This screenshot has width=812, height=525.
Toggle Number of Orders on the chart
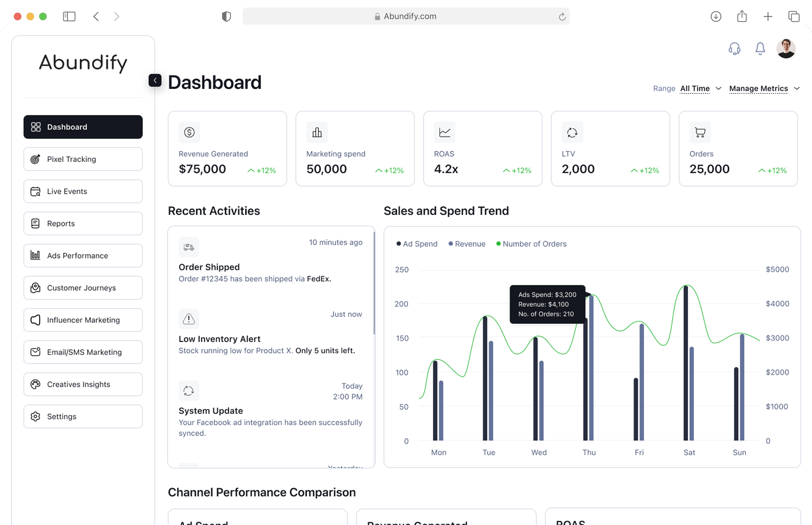click(x=532, y=243)
